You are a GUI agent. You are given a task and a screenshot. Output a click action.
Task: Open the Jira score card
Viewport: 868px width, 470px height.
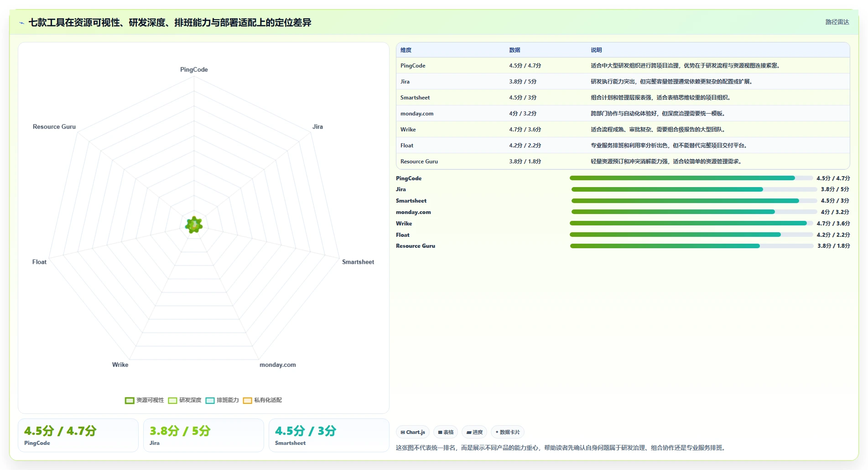coord(203,435)
